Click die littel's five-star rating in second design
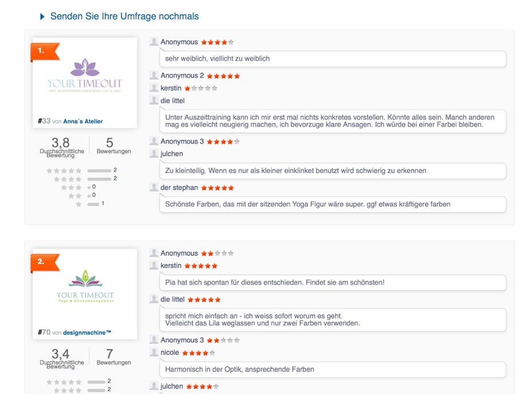 (x=204, y=300)
